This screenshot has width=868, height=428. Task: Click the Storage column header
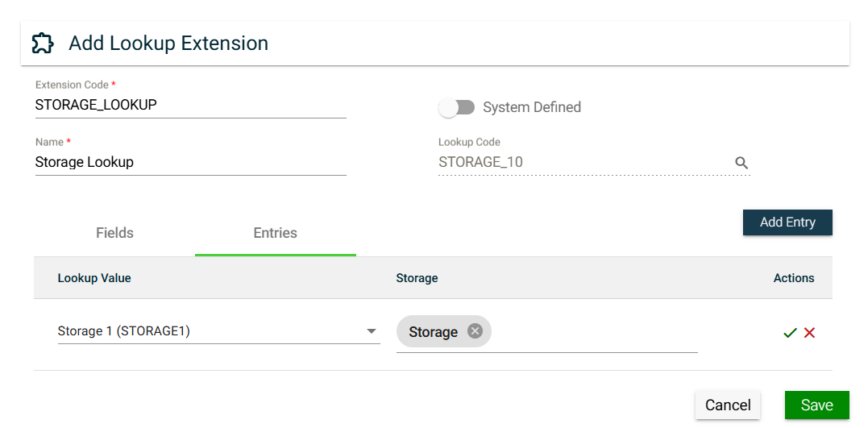pyautogui.click(x=417, y=278)
